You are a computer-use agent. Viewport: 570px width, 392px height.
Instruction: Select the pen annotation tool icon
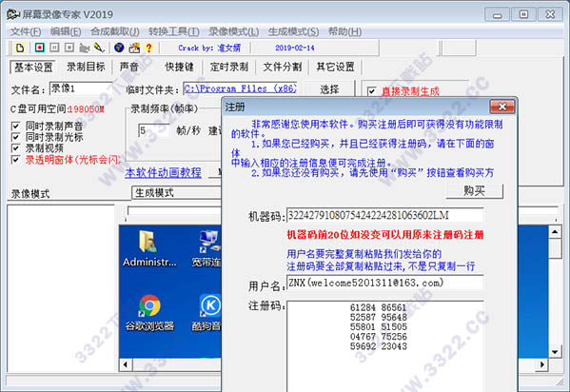99,48
